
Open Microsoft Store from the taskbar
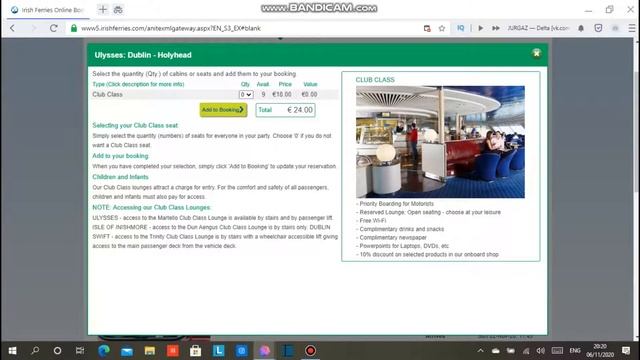click(x=196, y=351)
